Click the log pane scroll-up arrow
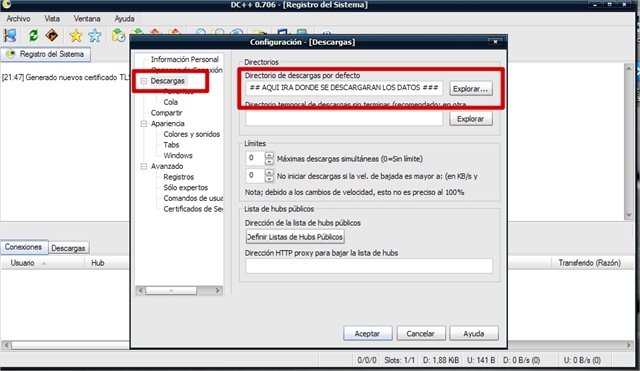This screenshot has height=371, width=640. pyautogui.click(x=629, y=69)
